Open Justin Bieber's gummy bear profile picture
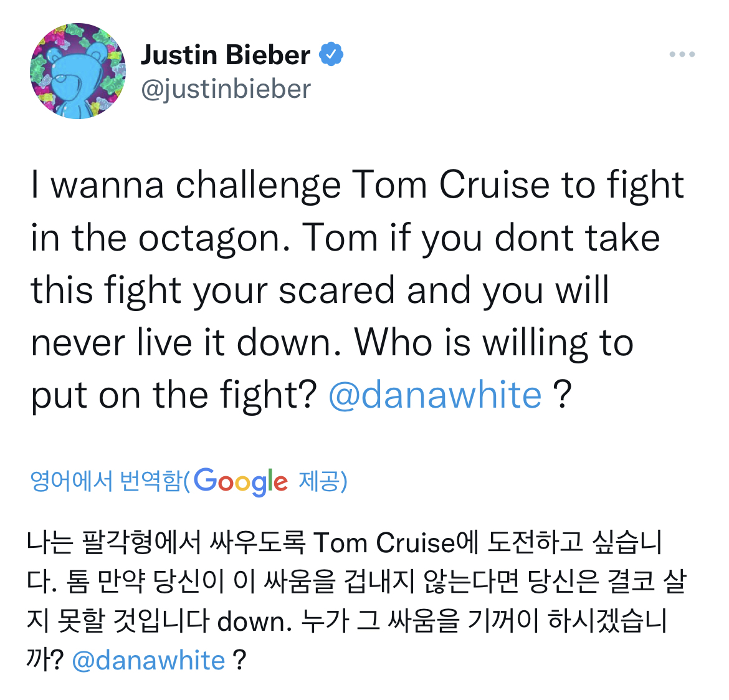 tap(77, 71)
